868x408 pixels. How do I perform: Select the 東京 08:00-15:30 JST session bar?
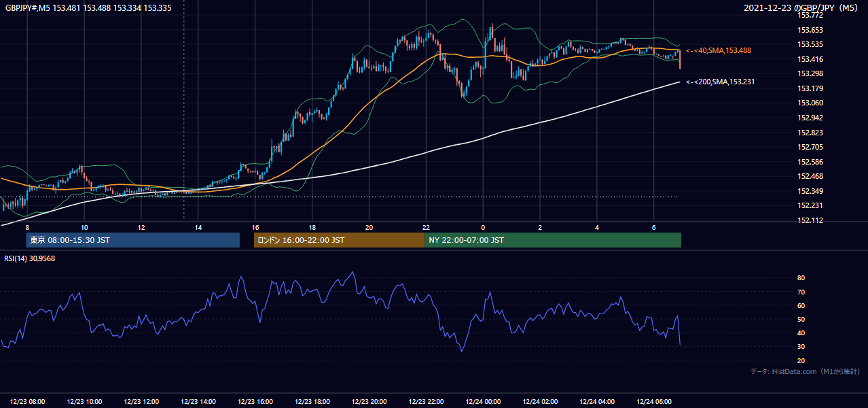[x=133, y=240]
